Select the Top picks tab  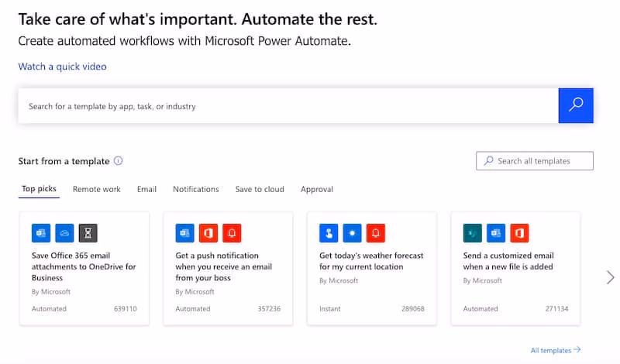[x=39, y=189]
